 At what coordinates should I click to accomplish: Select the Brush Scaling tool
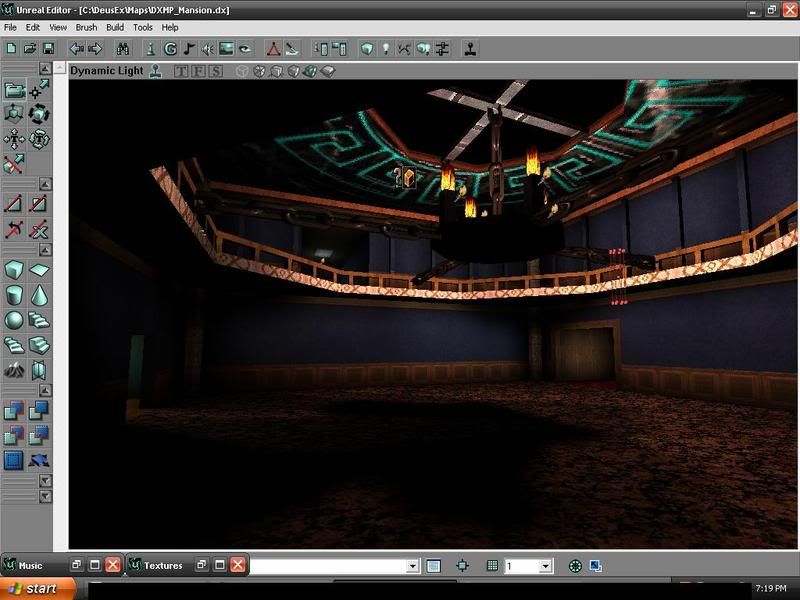click(x=14, y=114)
